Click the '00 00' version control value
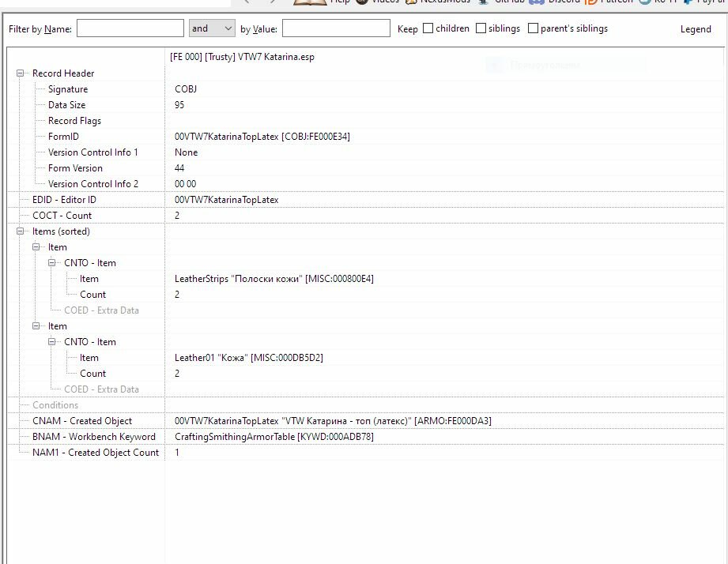 click(x=185, y=184)
